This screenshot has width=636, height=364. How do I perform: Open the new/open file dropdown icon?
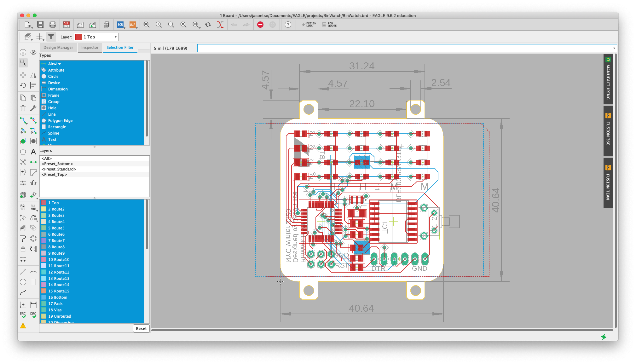pyautogui.click(x=28, y=25)
